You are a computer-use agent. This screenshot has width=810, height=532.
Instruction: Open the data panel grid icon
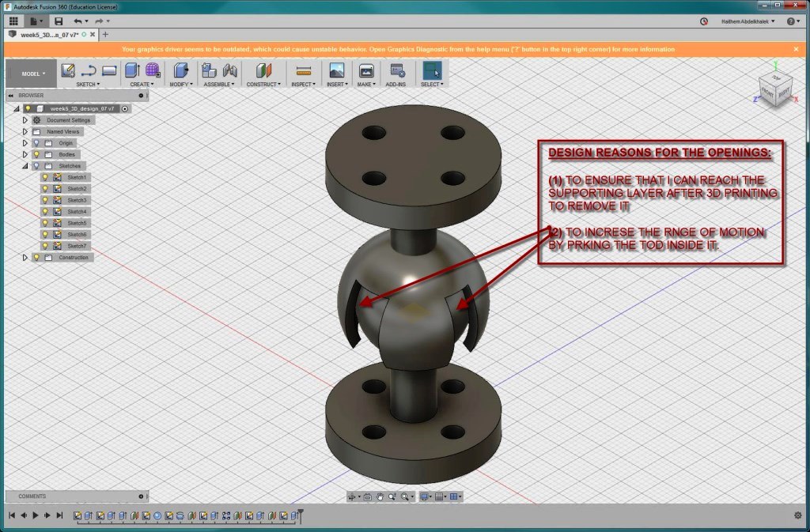(x=14, y=21)
